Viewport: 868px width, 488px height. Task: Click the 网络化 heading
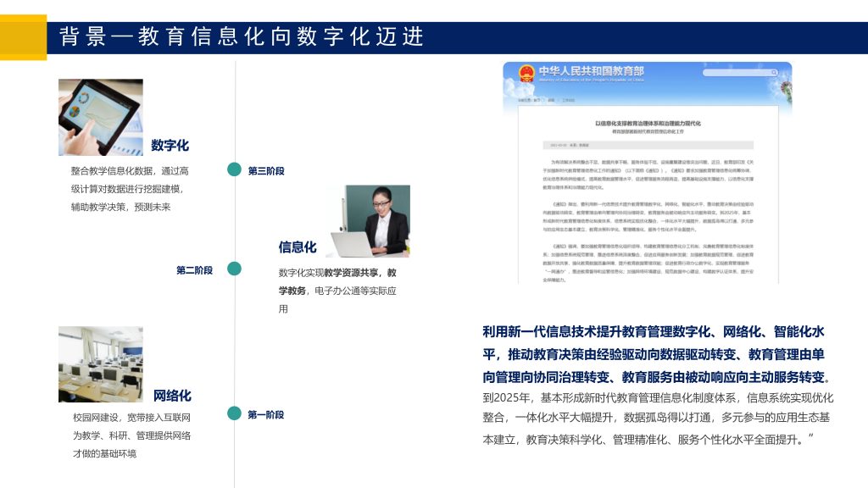pyautogui.click(x=172, y=396)
